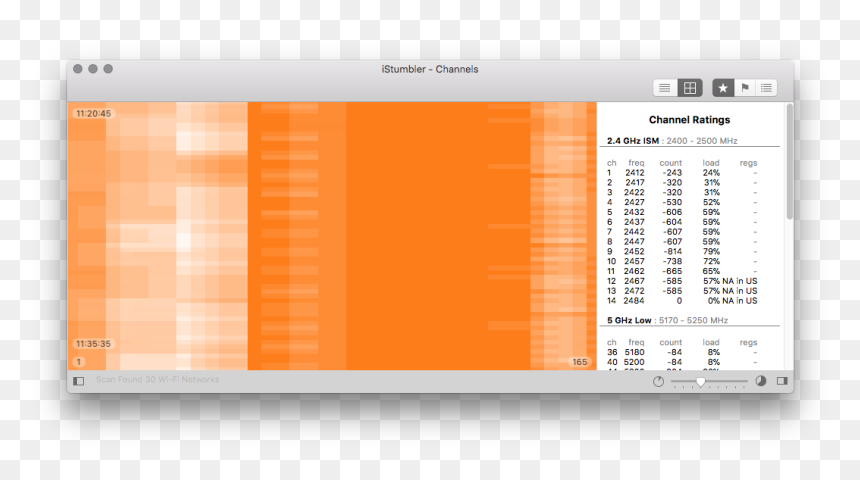Screen dimensions: 860x480
Task: Click 'Scan Found 30 Wi-Fi Networks' status text
Action: click(x=157, y=380)
